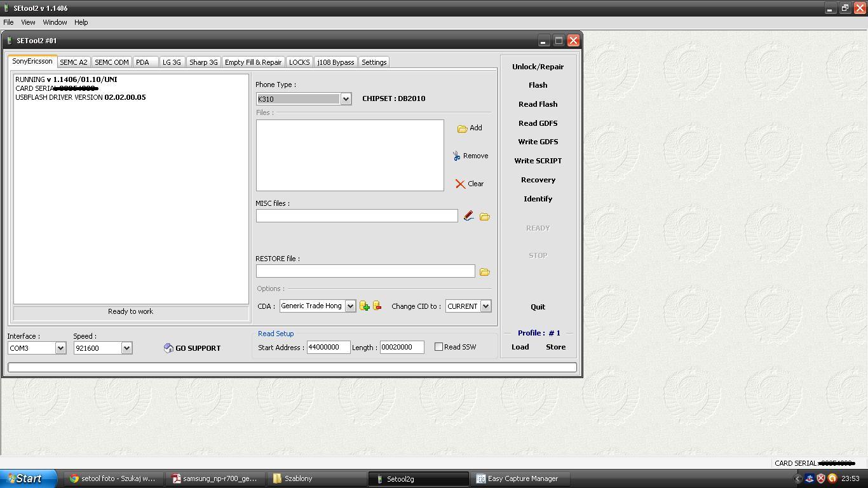Open Szablony folder in taskbar
This screenshot has height=488, width=868.
click(x=316, y=478)
